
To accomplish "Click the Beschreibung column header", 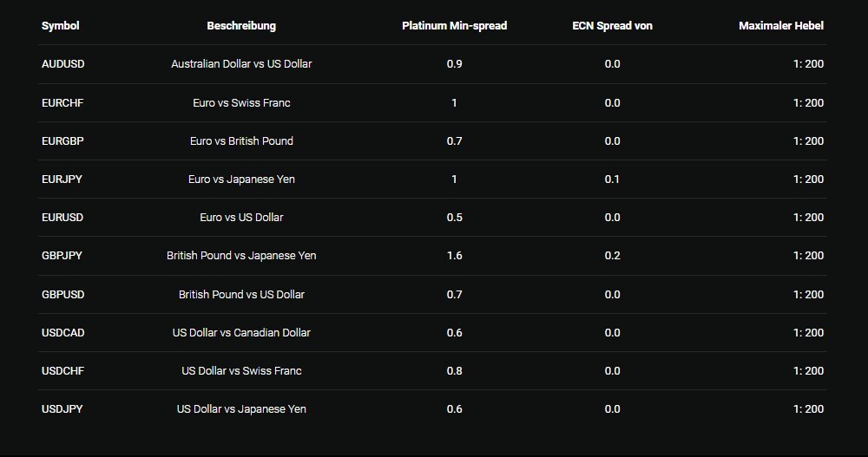I will [241, 26].
